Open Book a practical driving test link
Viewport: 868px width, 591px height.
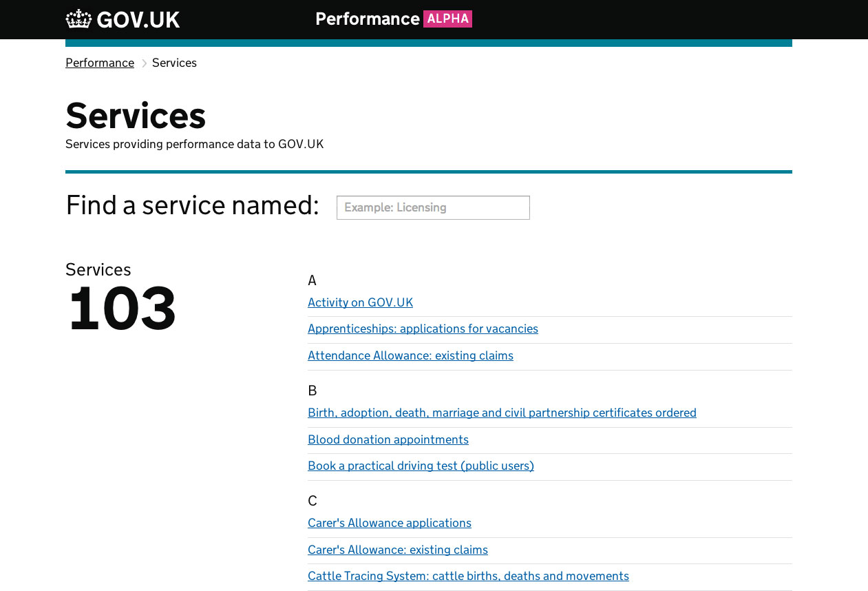(421, 466)
